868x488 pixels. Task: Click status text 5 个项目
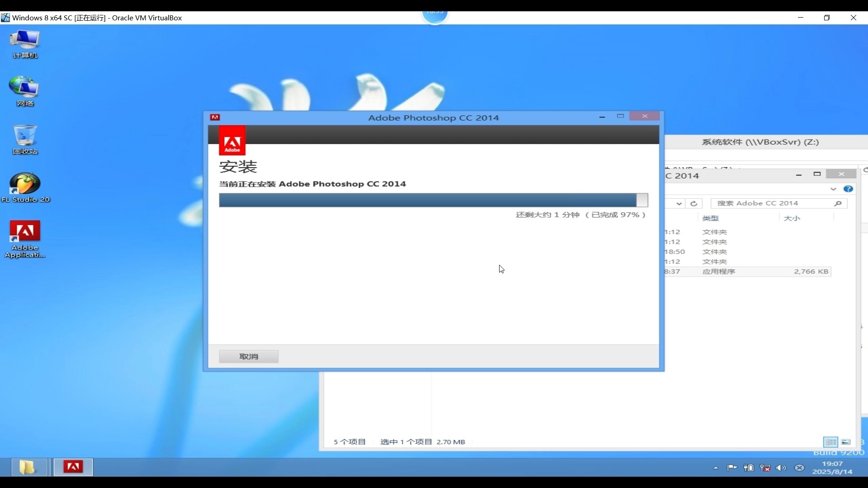[349, 442]
